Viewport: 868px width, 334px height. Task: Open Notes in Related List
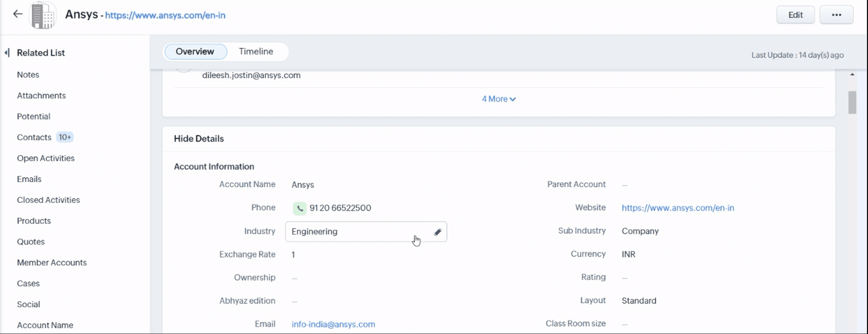[x=28, y=75]
